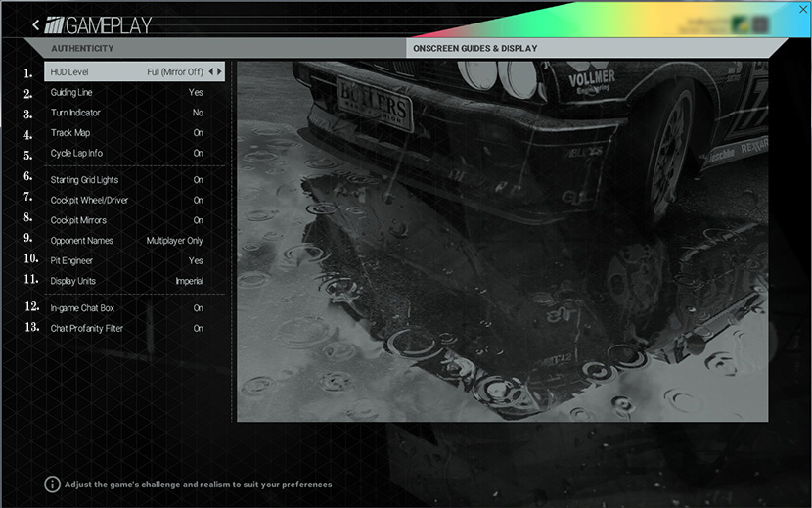Select the HUD Level row

point(134,71)
